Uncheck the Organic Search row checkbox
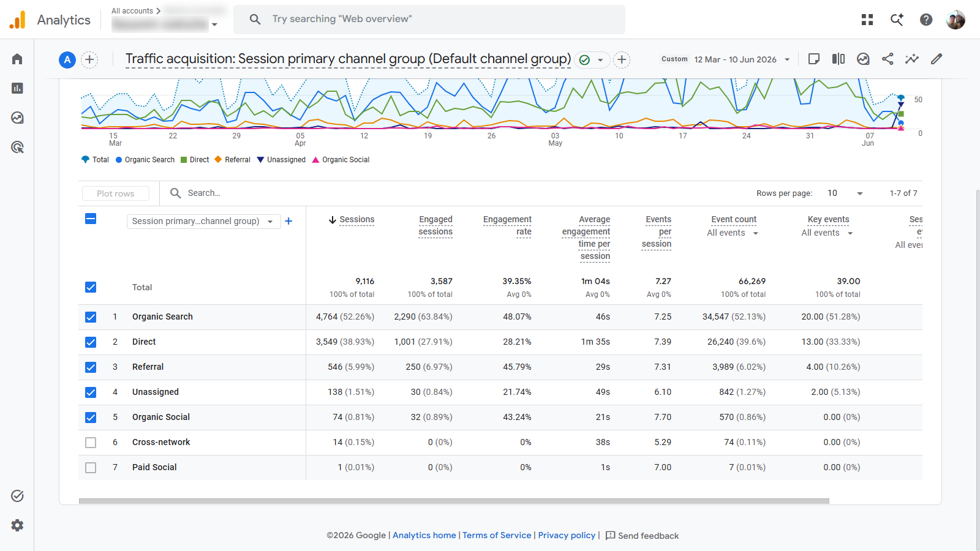This screenshot has height=551, width=980. [91, 317]
